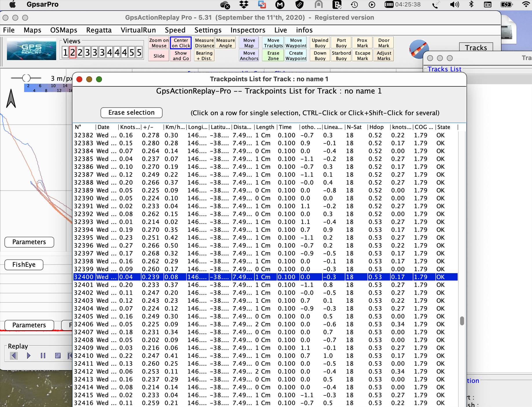532x407 pixels.
Task: Toggle the Zoom on Mouse mode
Action: (159, 43)
